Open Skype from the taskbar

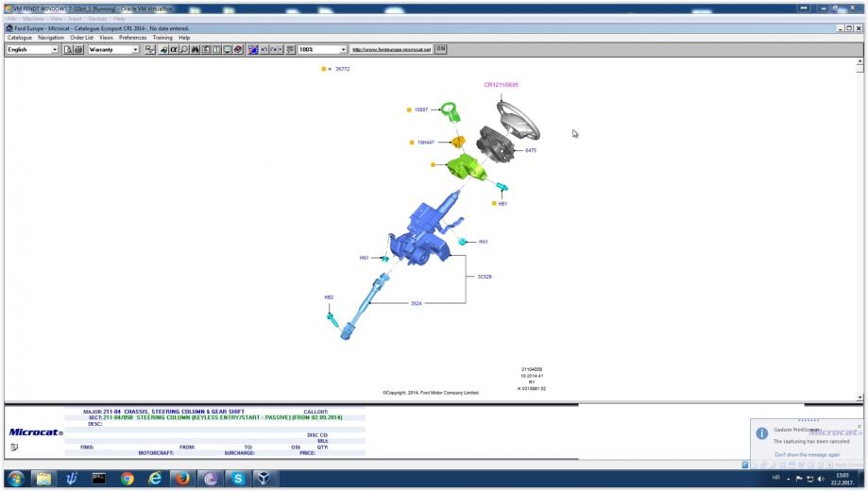point(238,479)
